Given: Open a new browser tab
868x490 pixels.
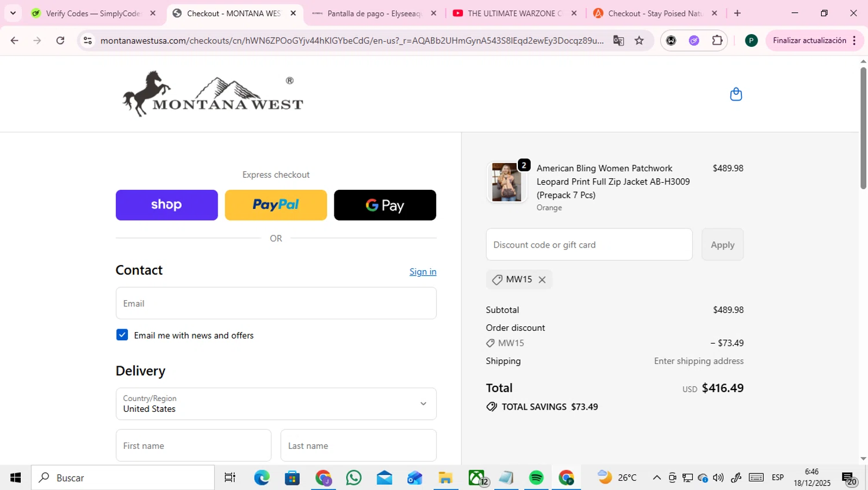Looking at the screenshot, I should (x=737, y=13).
